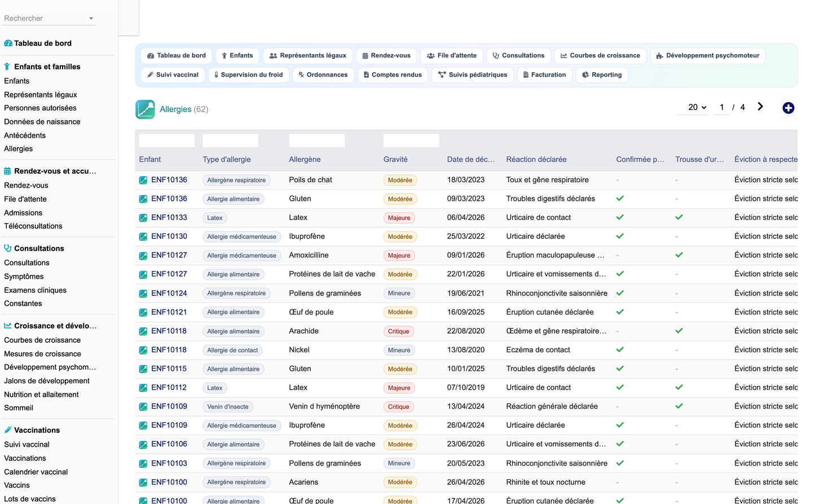Open Rendez-vous top tab

[386, 56]
